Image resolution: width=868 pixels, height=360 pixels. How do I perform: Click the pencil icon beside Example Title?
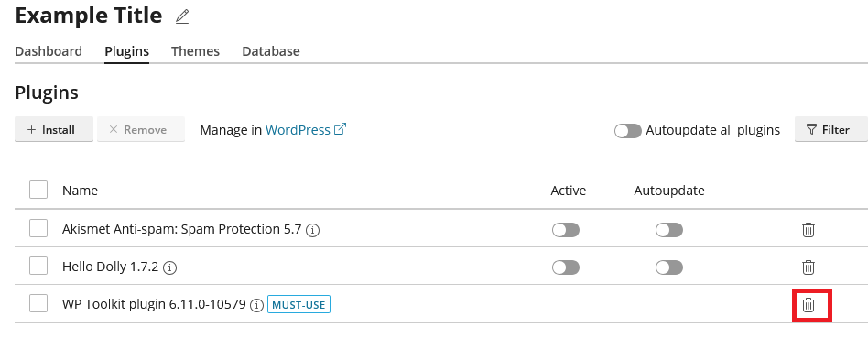pos(182,17)
